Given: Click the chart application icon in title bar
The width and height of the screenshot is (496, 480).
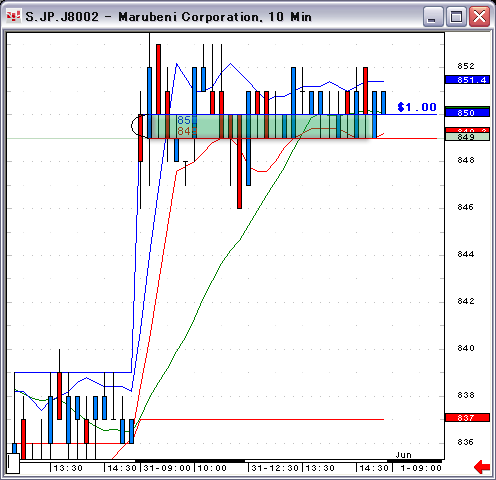Looking at the screenshot, I should (x=14, y=16).
